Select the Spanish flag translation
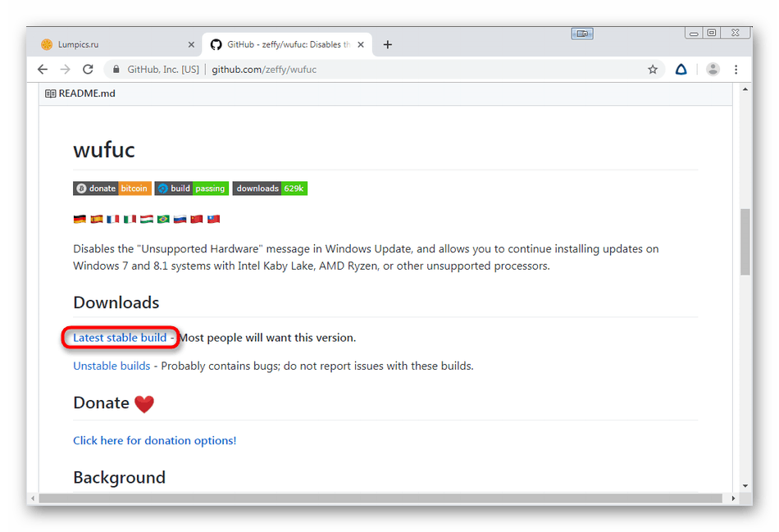The image size is (779, 532). (97, 219)
